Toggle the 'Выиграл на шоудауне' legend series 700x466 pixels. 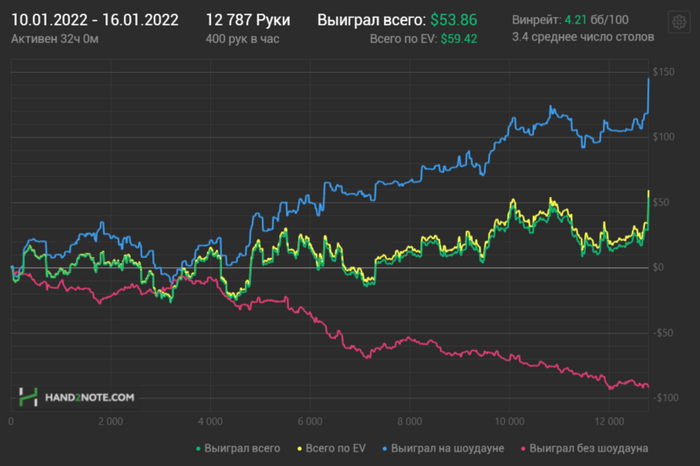coord(443,448)
